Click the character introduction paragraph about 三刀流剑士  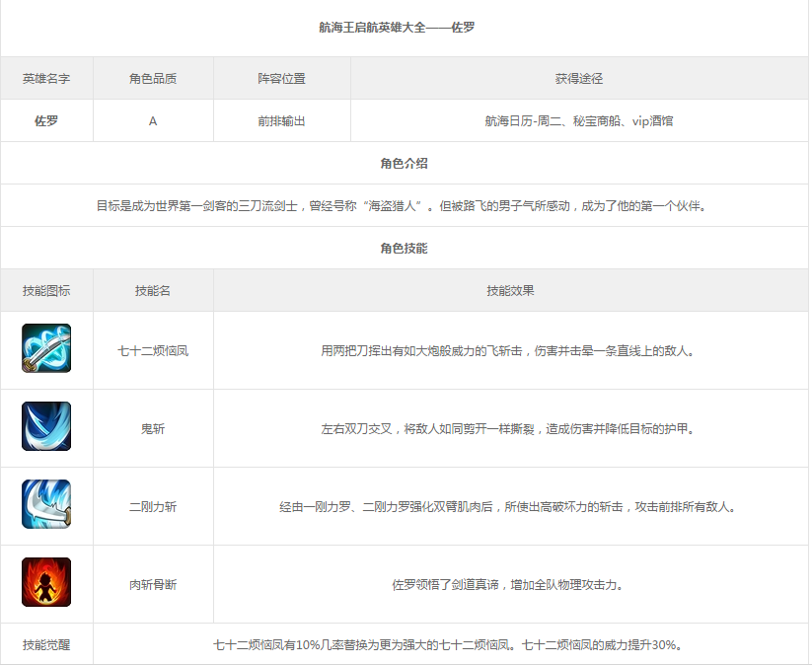[x=402, y=206]
